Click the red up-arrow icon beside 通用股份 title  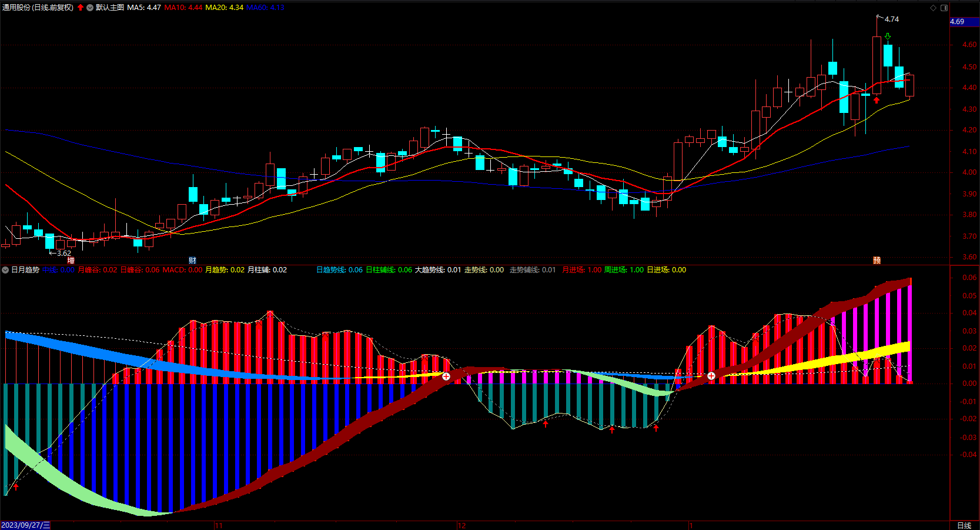[81, 8]
